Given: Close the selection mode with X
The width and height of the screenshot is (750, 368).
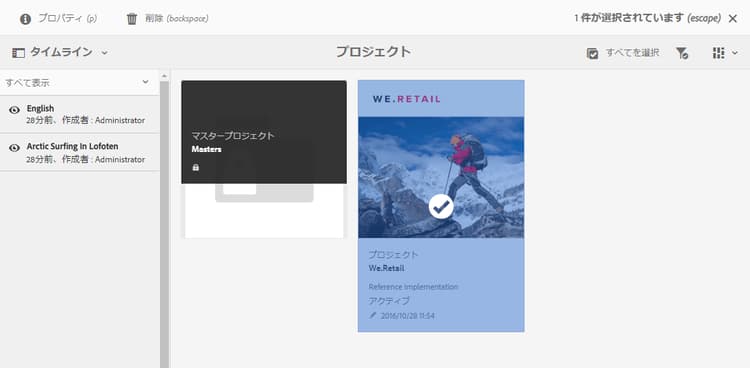Looking at the screenshot, I should (732, 19).
